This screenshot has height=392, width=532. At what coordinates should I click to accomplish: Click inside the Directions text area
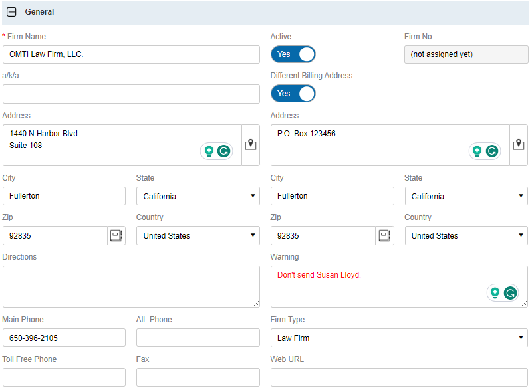[131, 286]
